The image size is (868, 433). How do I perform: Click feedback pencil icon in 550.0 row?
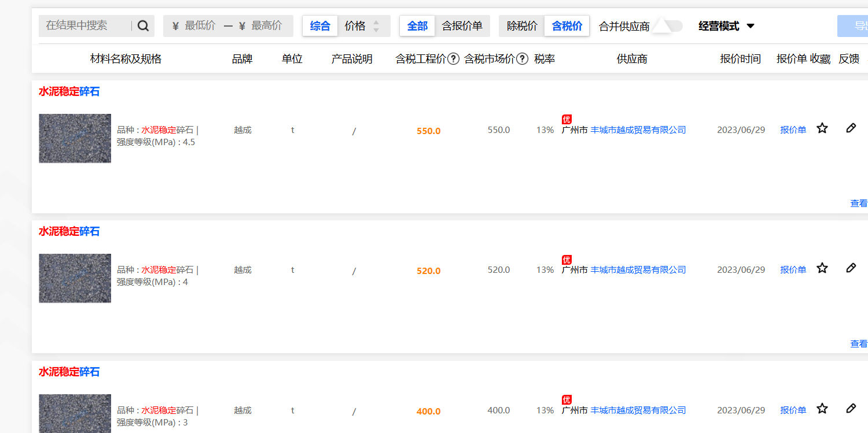click(x=851, y=128)
